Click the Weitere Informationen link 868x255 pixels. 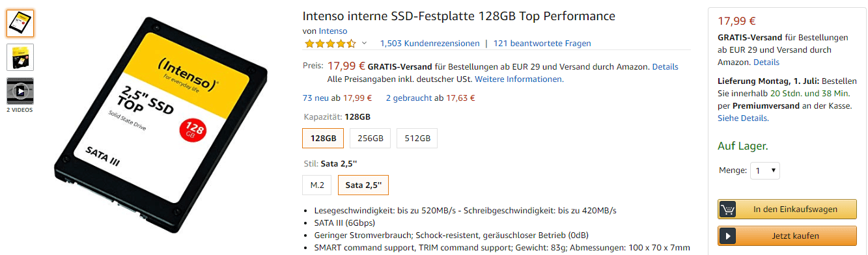519,79
